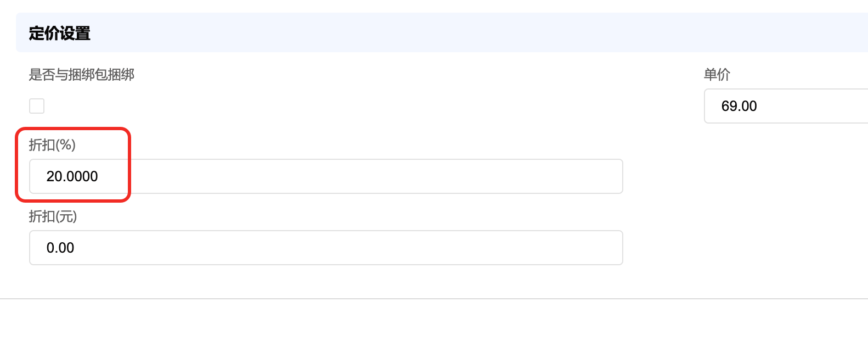Click the 折扣(元) field label
868x346 pixels.
pyautogui.click(x=53, y=216)
